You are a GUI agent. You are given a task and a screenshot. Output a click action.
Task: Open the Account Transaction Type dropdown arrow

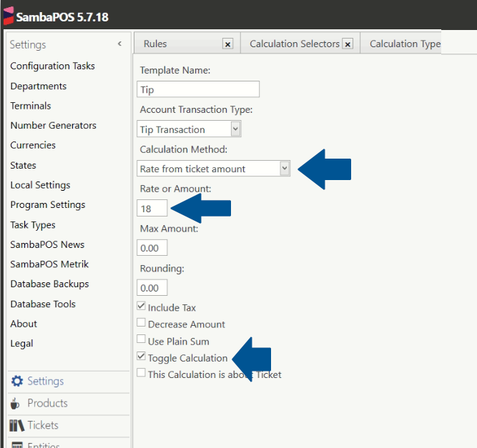[x=235, y=129]
